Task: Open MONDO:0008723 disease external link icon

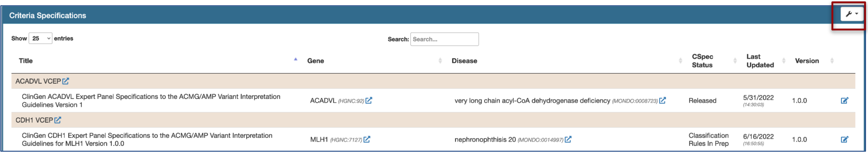Action: click(x=662, y=101)
